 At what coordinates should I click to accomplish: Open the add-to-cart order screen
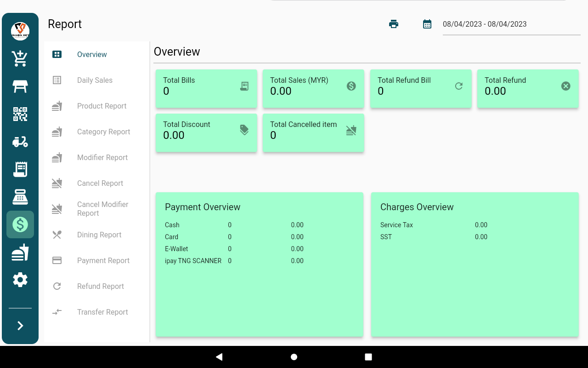20,59
